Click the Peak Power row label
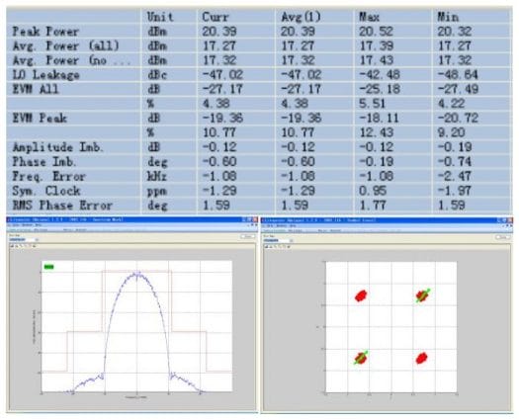This screenshot has width=519, height=420. [x=45, y=32]
